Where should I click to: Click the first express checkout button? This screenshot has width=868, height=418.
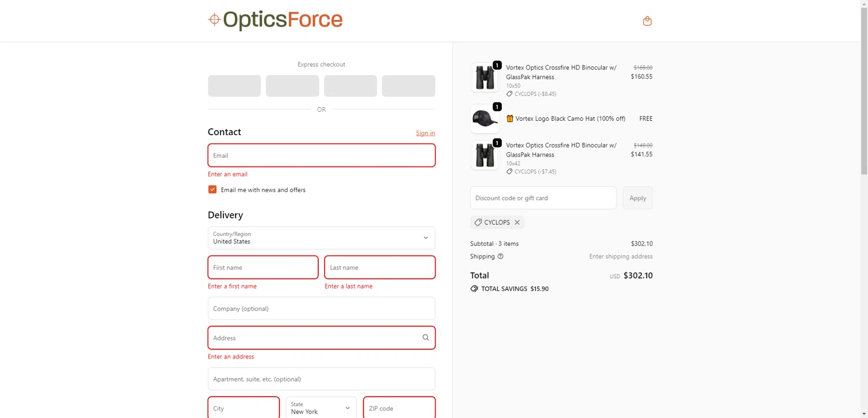click(x=234, y=86)
